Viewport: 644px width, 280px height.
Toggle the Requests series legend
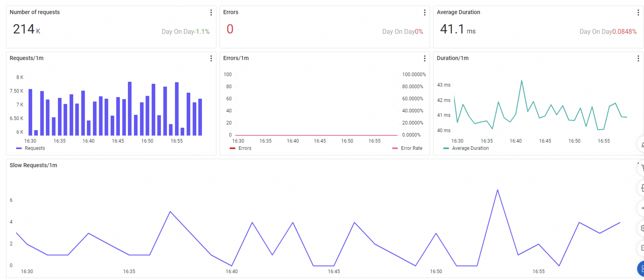tap(31, 148)
